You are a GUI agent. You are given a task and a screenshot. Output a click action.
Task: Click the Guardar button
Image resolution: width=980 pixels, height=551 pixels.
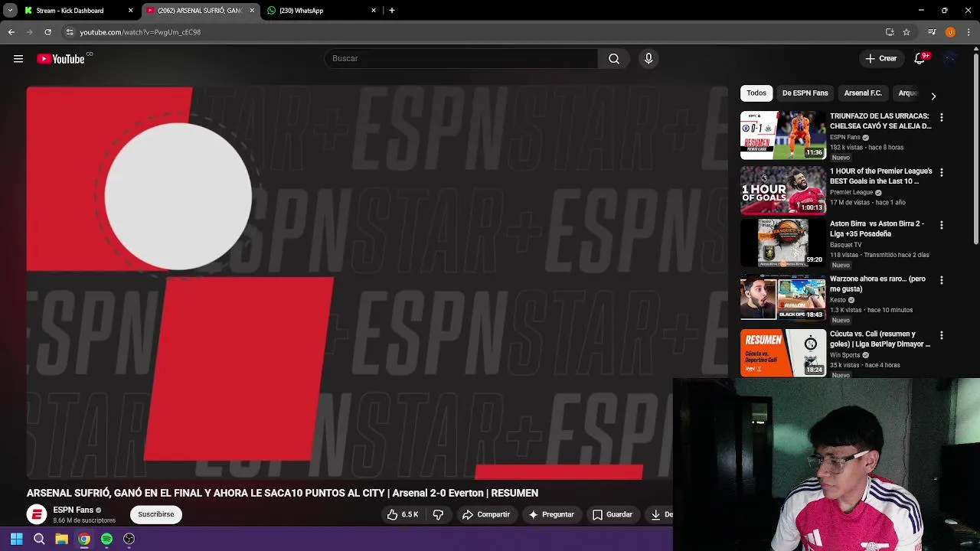(612, 515)
